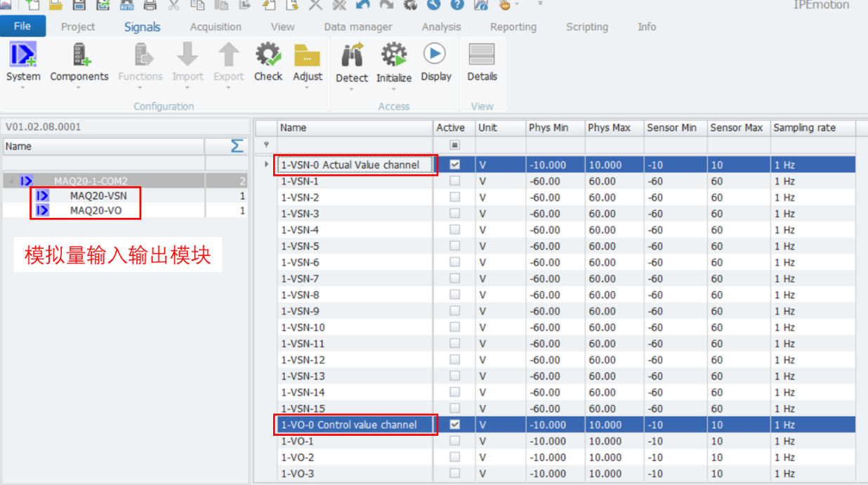This screenshot has height=485, width=868.
Task: Enable the Active checkbox for 1-VSN-15
Action: 454,408
